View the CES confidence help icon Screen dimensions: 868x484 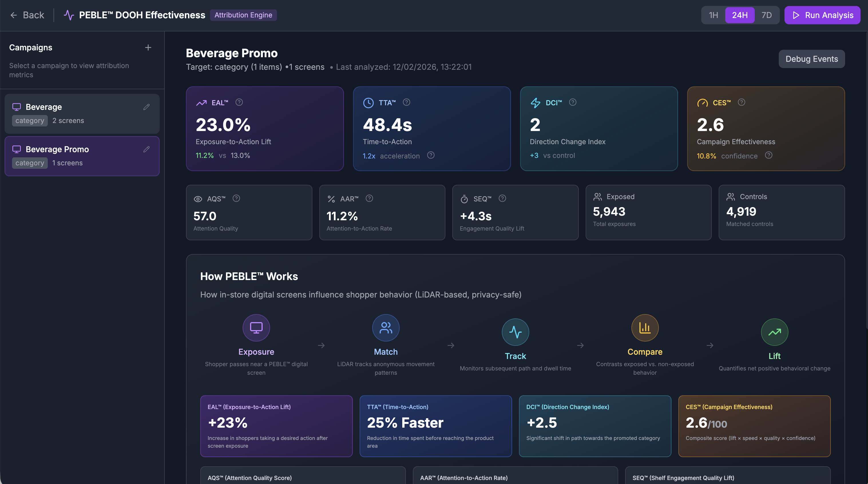point(769,155)
